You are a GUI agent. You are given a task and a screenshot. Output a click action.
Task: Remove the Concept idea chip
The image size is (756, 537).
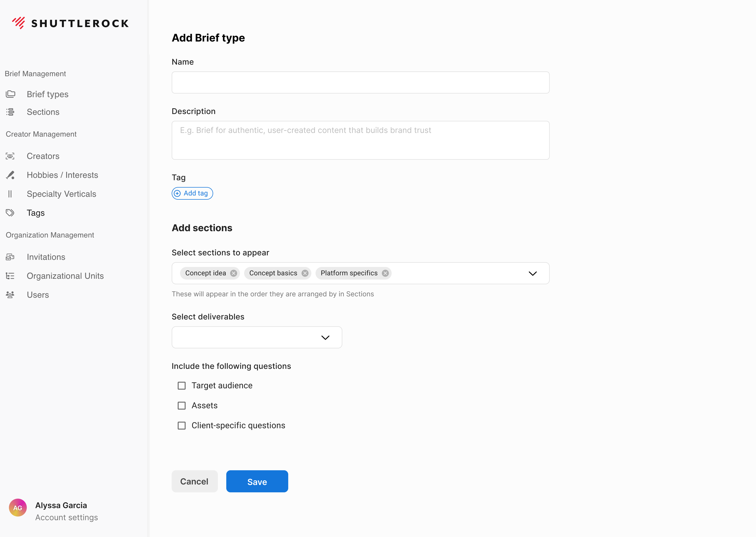click(x=234, y=273)
